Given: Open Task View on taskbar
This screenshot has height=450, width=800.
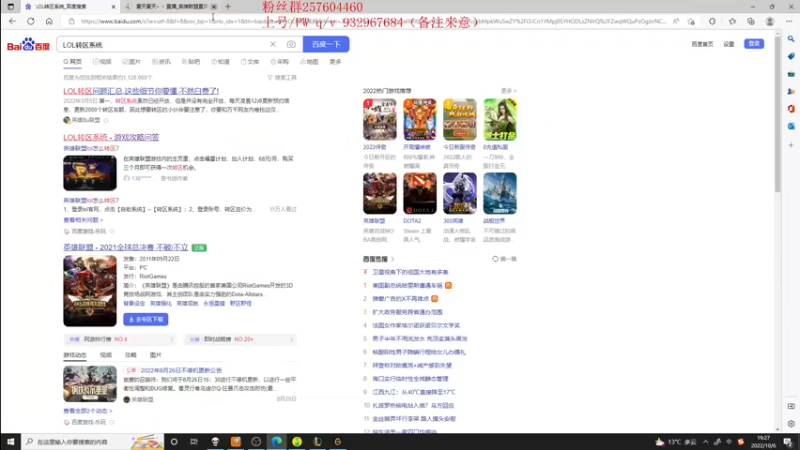Looking at the screenshot, I should coord(194,442).
